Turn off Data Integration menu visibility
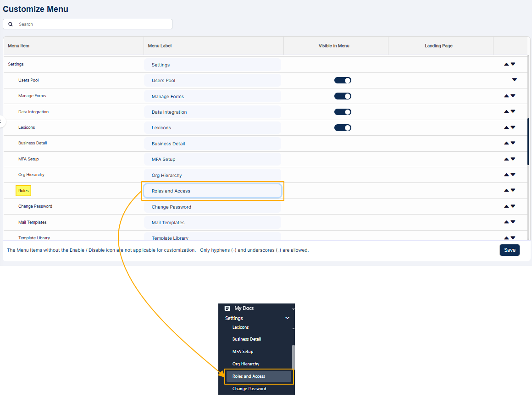This screenshot has width=532, height=397. pyautogui.click(x=343, y=111)
